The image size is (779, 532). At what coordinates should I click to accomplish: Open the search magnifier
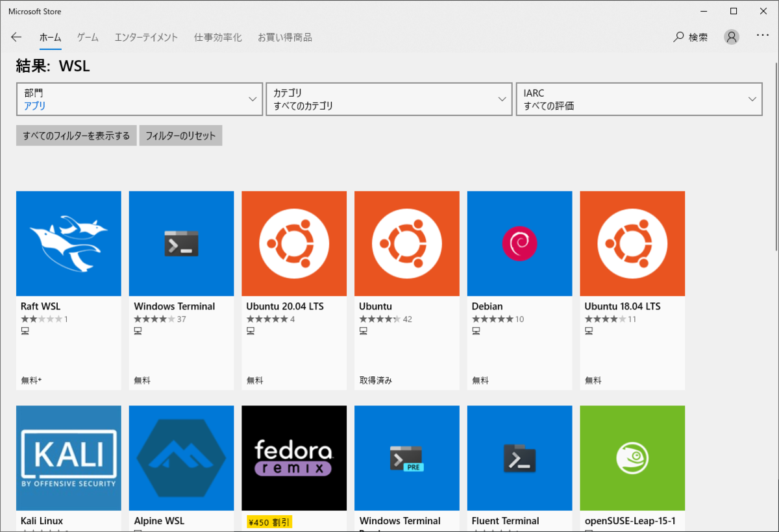(x=678, y=37)
